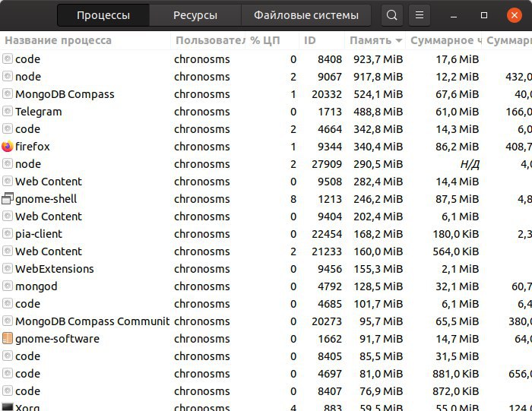Click process ID 27909

point(327,164)
